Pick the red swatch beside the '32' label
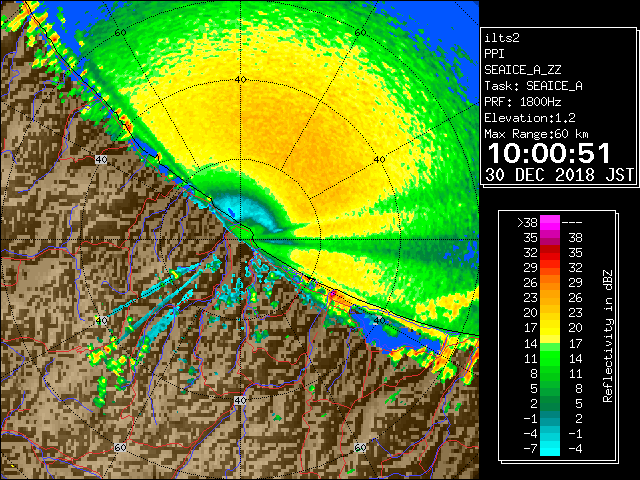Image resolution: width=640 pixels, height=480 pixels. point(550,253)
